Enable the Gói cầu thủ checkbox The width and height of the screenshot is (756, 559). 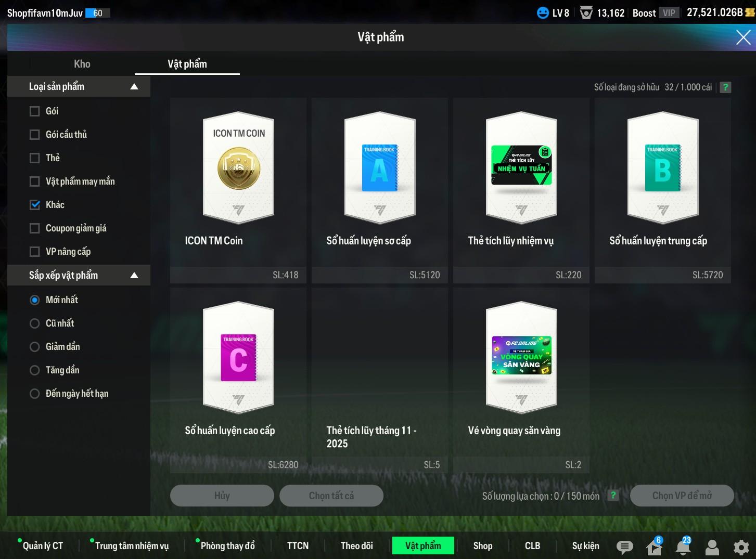35,135
